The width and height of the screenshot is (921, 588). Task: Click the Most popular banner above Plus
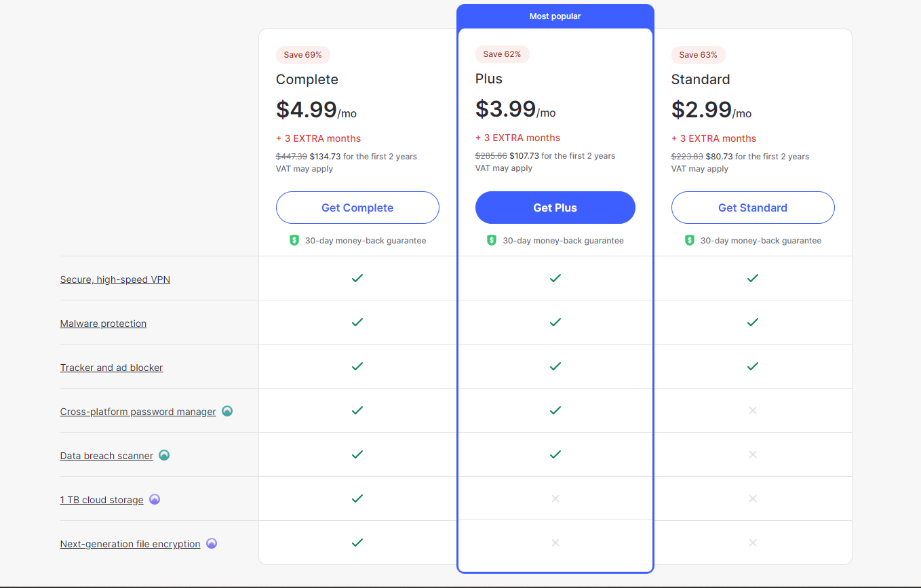(555, 16)
